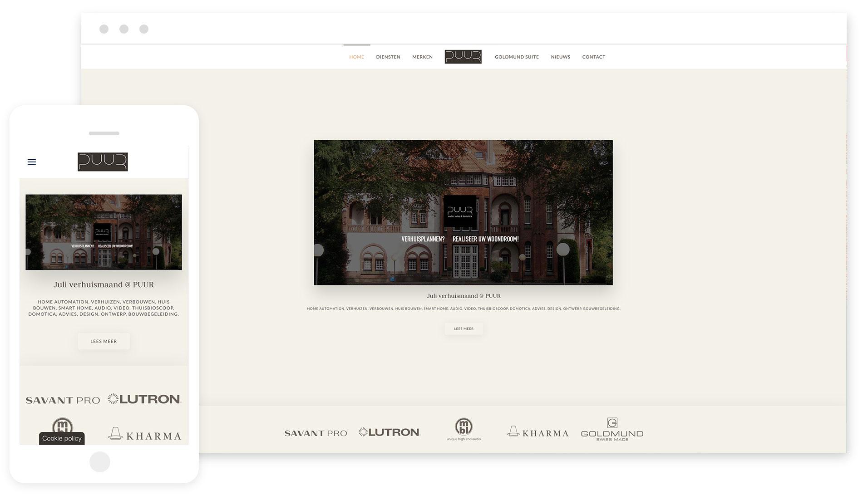
Task: Open the Contact page link
Action: tap(593, 57)
